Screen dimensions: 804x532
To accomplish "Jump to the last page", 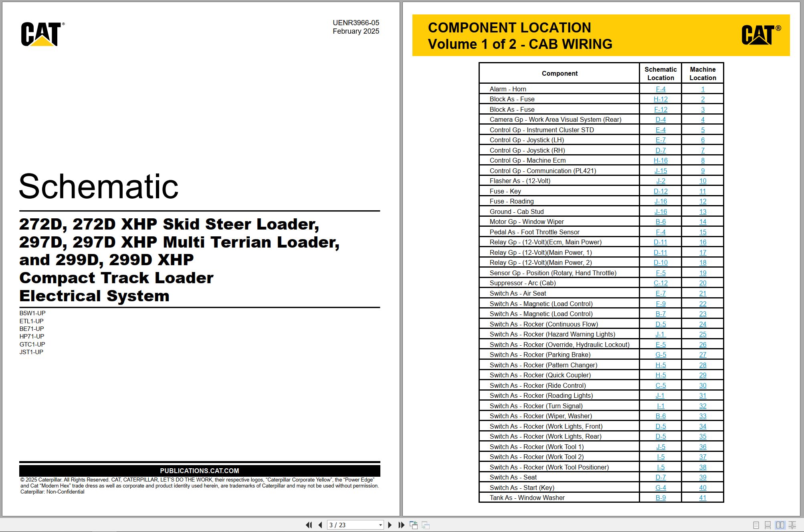I will (x=401, y=525).
